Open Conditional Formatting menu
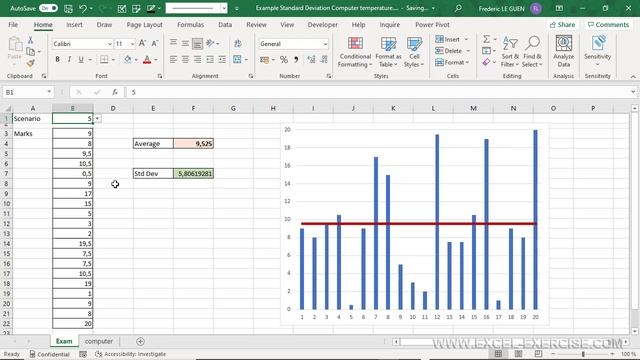Viewport: 640px width, 360px height. tap(355, 52)
